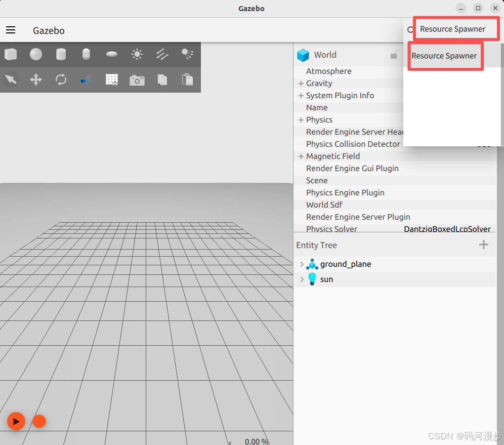Click the 0.00 % real time factor
The height and width of the screenshot is (445, 504).
pos(257,441)
